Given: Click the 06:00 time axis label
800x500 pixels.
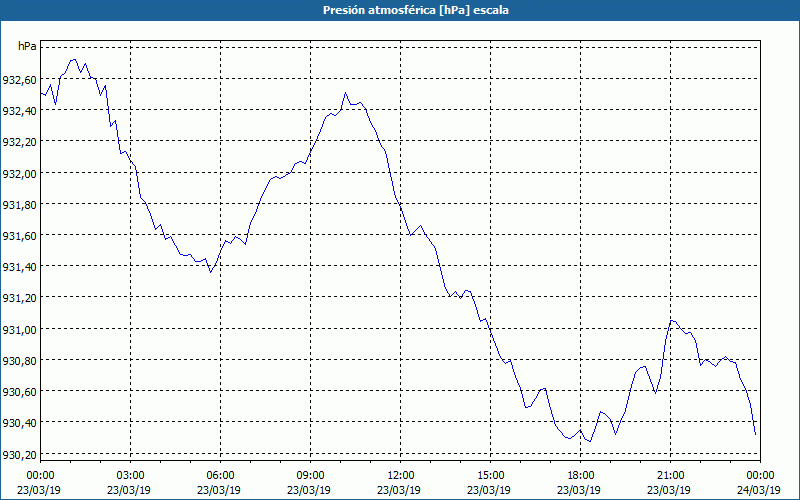Looking at the screenshot, I should pyautogui.click(x=220, y=476).
